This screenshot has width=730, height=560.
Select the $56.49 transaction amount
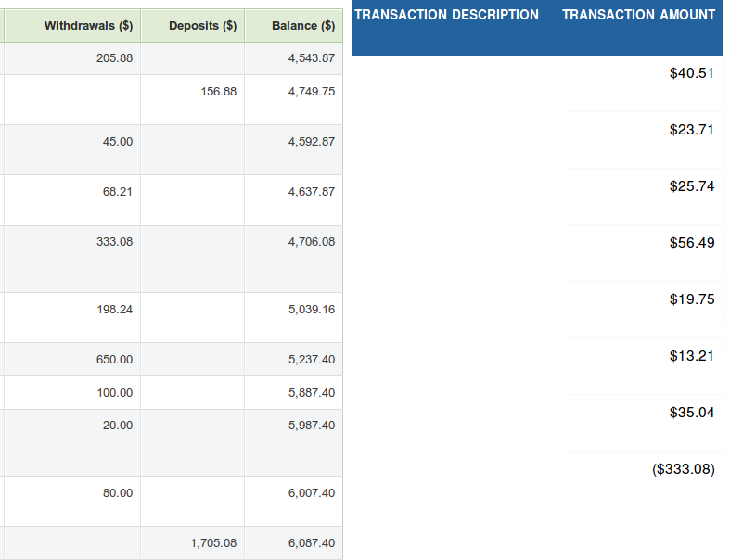tap(691, 243)
